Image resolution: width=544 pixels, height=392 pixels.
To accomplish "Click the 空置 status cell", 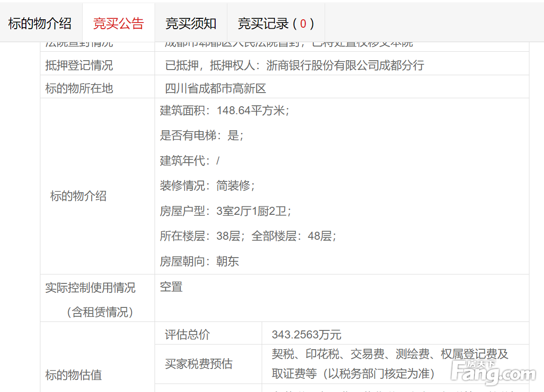I will pos(171,287).
